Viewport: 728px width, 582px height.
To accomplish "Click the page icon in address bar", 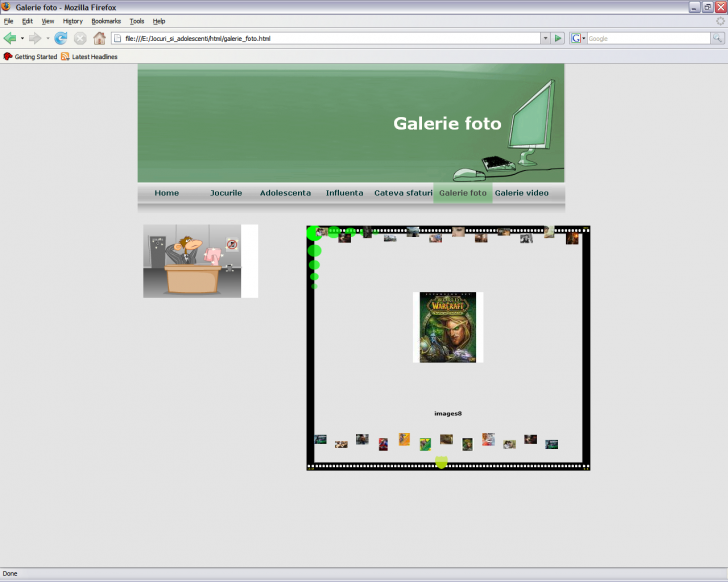I will [118, 39].
